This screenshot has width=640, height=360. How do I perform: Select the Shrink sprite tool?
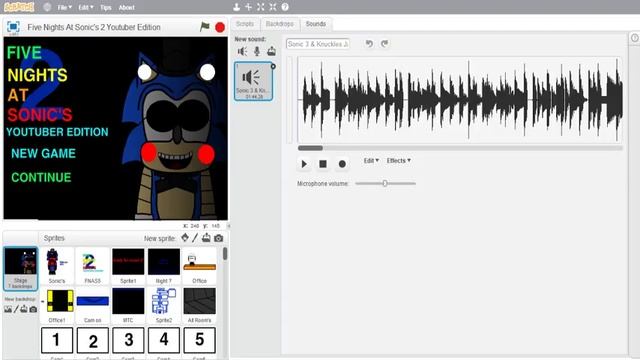273,7
